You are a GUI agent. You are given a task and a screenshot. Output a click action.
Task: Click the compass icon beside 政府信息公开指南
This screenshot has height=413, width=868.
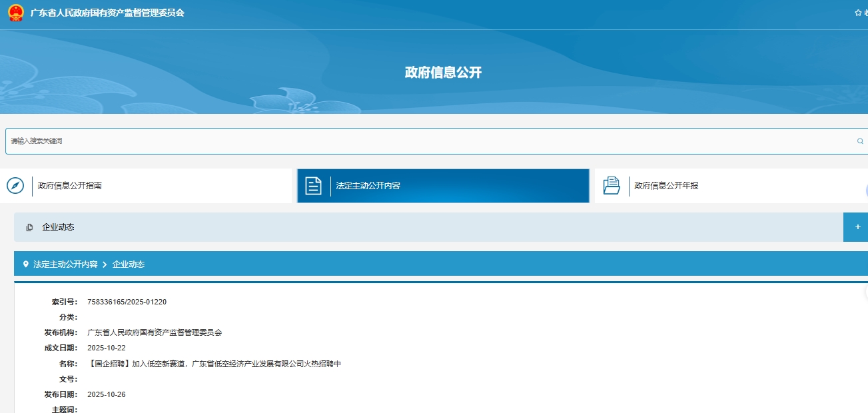tap(15, 185)
